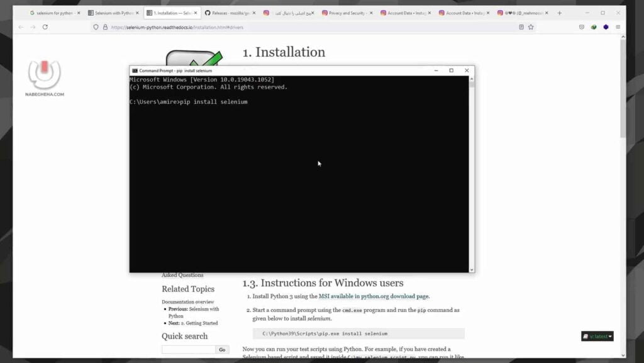Click 'C:\Python39\Scripts\pip.exe install selenium' code block
This screenshot has width=644, height=363.
coord(358,333)
